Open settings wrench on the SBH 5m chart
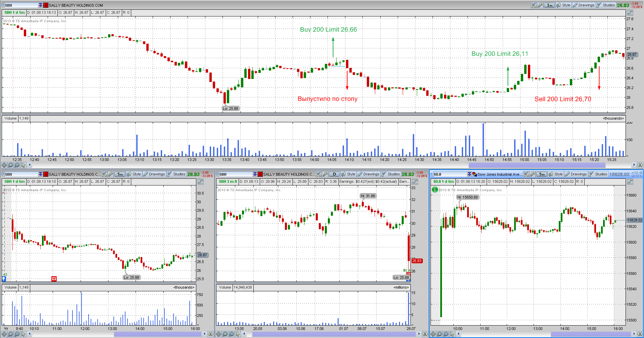 pos(111,174)
